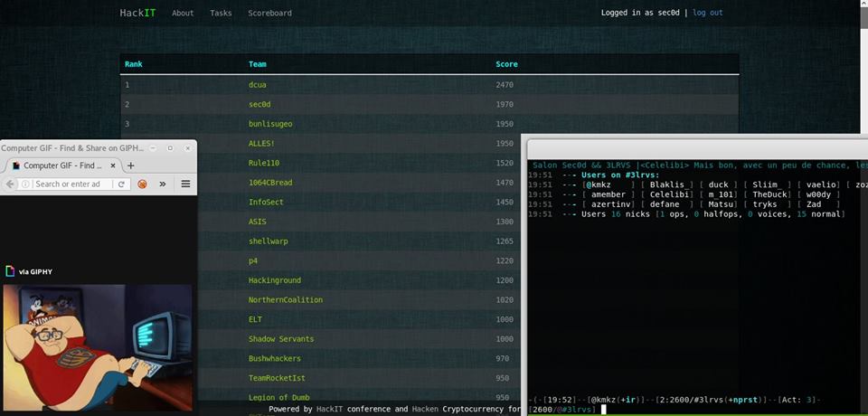Image resolution: width=868 pixels, height=416 pixels.
Task: Click nick w00dy in IRC user list
Action: click(x=819, y=194)
